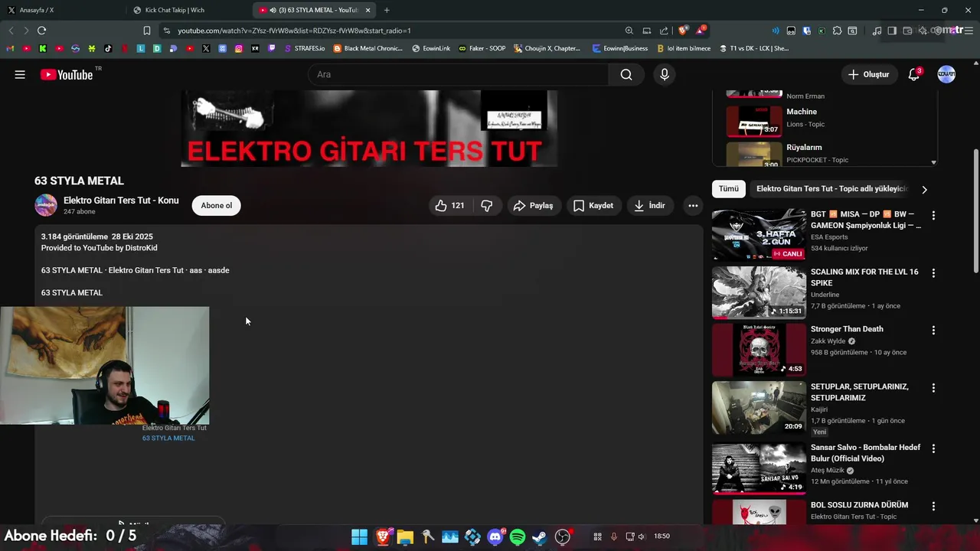Open STRAFES.io bookmark

(303, 48)
